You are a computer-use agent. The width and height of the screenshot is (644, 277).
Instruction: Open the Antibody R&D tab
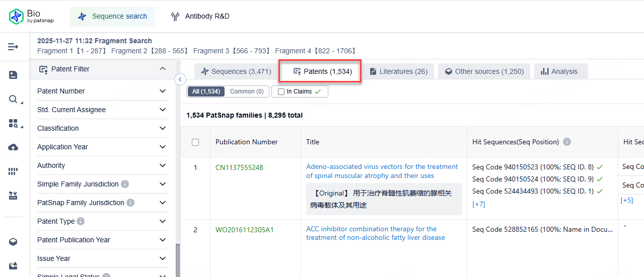tap(200, 17)
